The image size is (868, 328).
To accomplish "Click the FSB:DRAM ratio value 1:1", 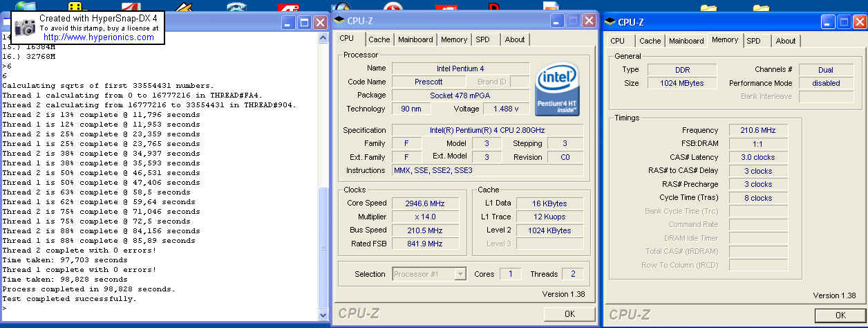I will [x=757, y=144].
